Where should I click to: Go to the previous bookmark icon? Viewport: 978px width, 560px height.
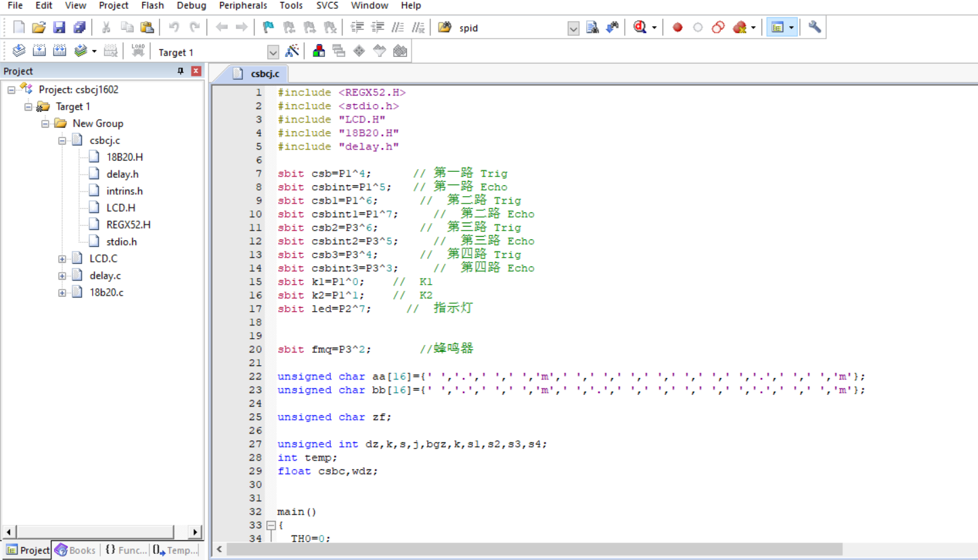coord(289,27)
